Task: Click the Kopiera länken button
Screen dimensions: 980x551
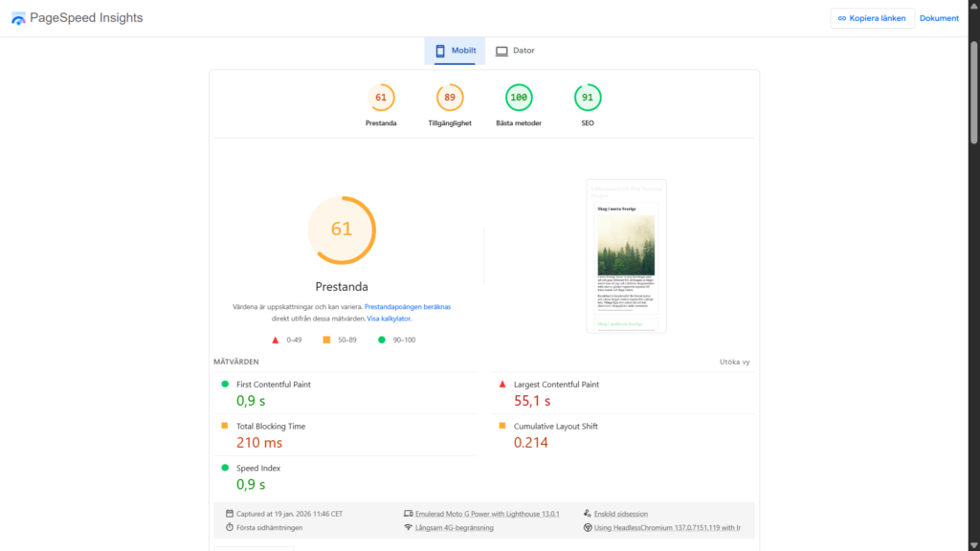Action: tap(872, 18)
